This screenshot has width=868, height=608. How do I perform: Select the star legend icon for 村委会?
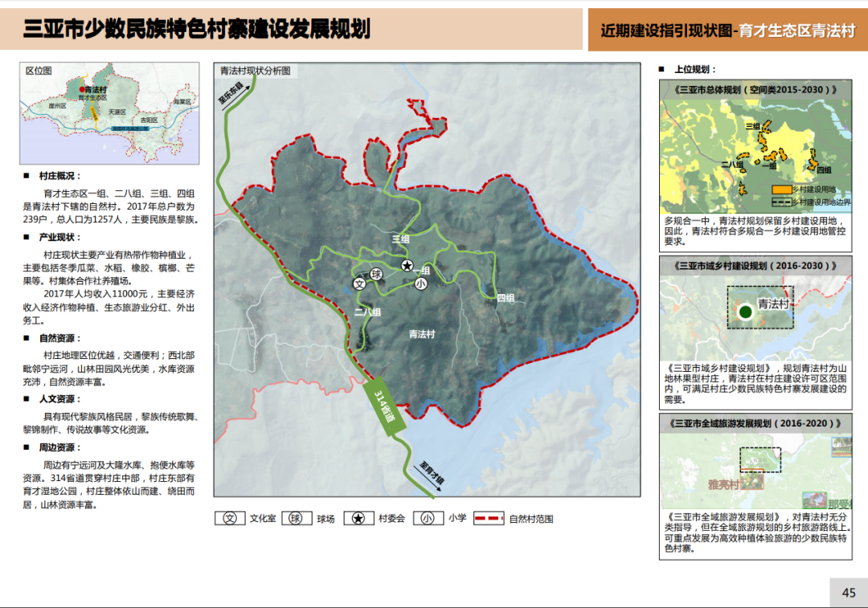point(359,518)
